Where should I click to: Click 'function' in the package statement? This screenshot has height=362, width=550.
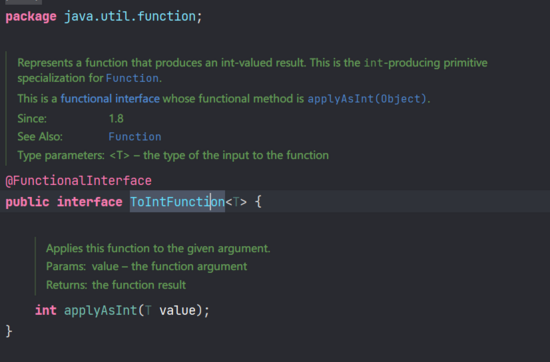166,16
